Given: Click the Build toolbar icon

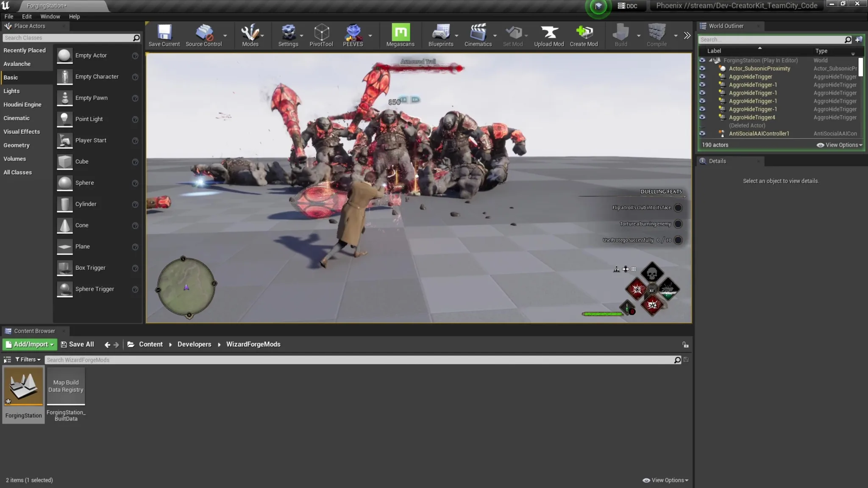Looking at the screenshot, I should click(621, 36).
